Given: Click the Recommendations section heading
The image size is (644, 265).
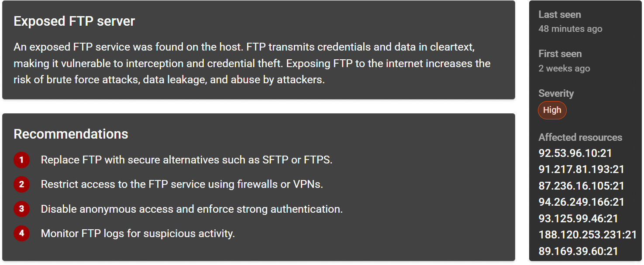Looking at the screenshot, I should (x=71, y=134).
